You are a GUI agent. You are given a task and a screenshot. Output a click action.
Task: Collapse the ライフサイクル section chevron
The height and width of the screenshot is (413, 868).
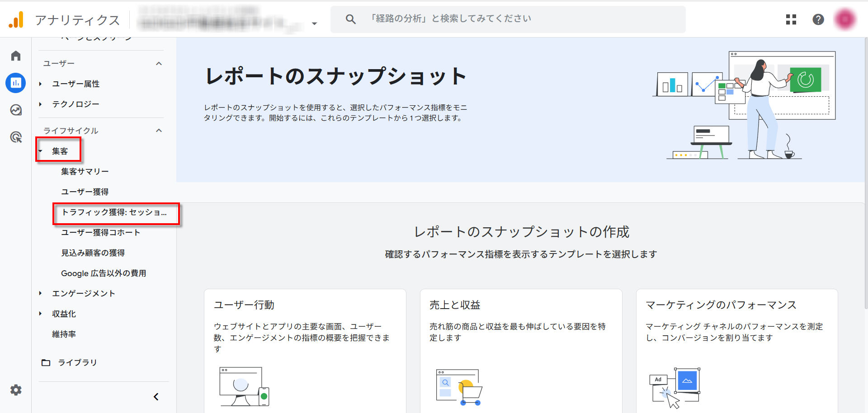[159, 131]
